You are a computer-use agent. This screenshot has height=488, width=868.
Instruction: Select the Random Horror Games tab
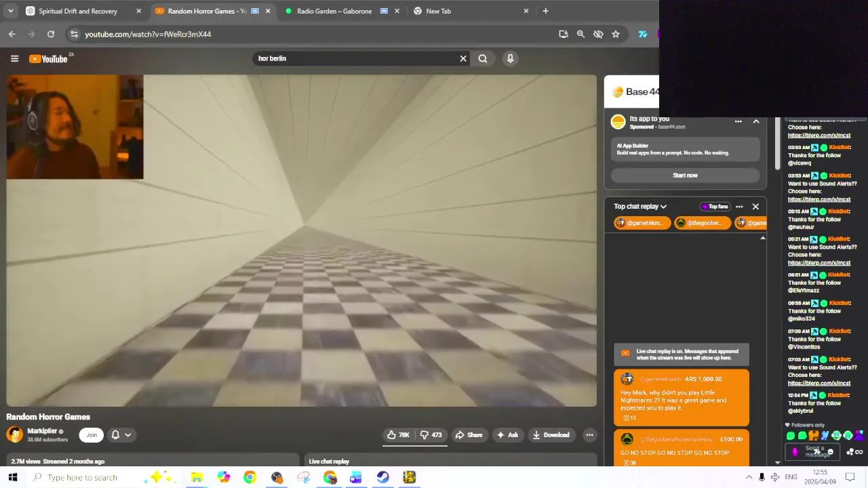(207, 11)
